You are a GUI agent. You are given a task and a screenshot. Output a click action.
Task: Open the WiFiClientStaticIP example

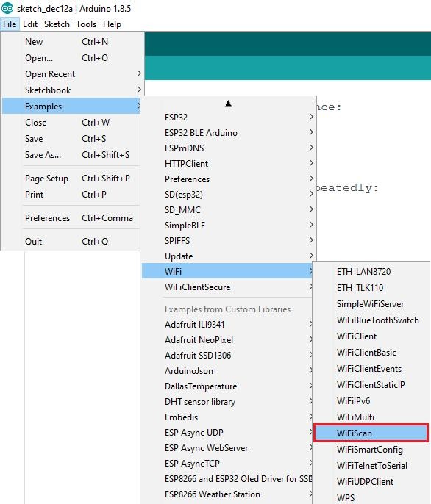coord(371,385)
